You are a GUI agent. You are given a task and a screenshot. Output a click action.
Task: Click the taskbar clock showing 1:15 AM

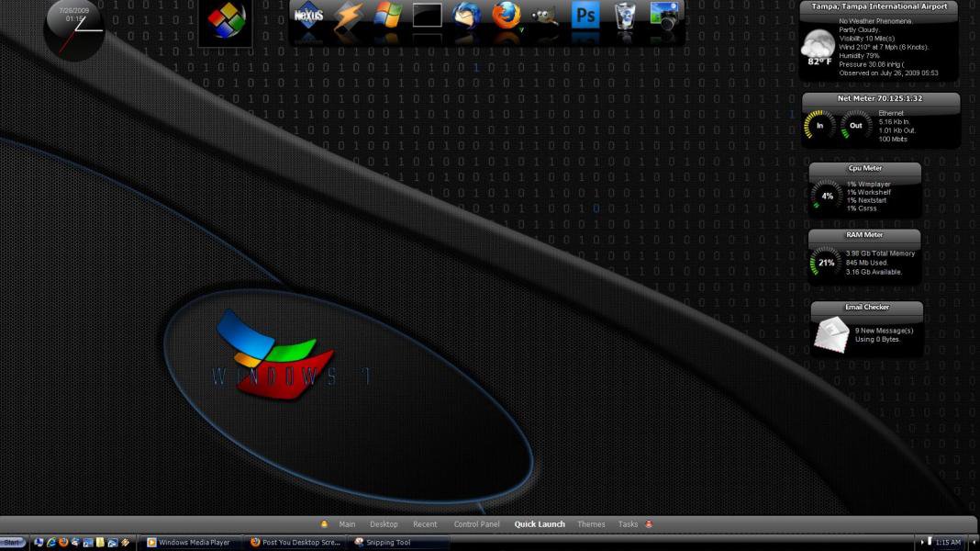click(x=948, y=542)
